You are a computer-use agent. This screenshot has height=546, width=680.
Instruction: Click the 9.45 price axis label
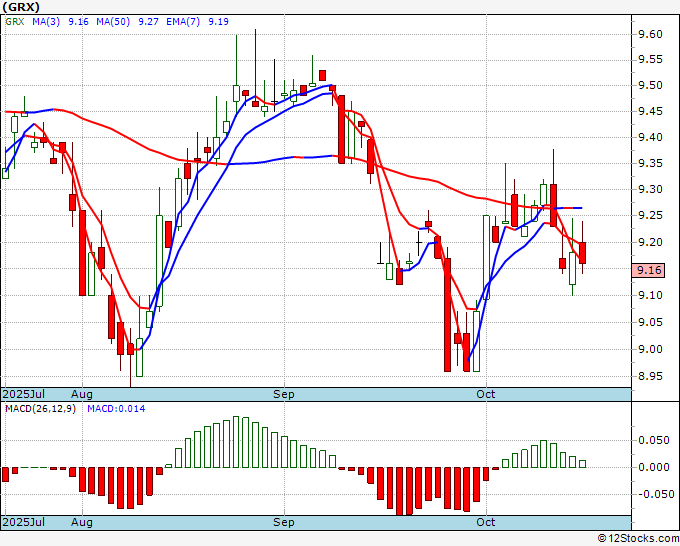651,111
